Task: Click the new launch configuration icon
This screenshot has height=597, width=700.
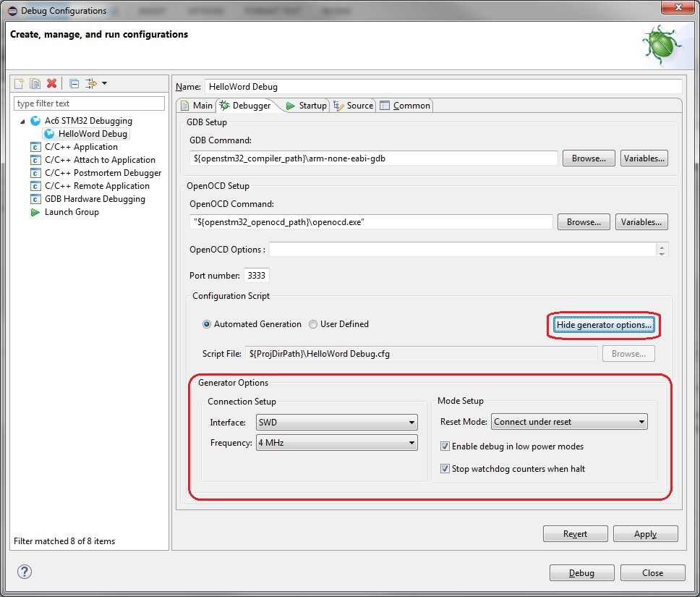Action: (x=20, y=84)
